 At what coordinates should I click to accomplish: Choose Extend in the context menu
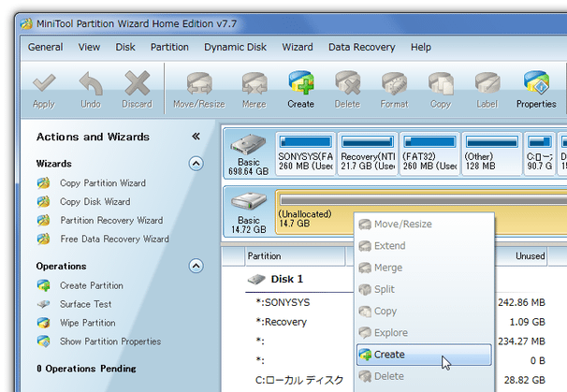(424, 246)
